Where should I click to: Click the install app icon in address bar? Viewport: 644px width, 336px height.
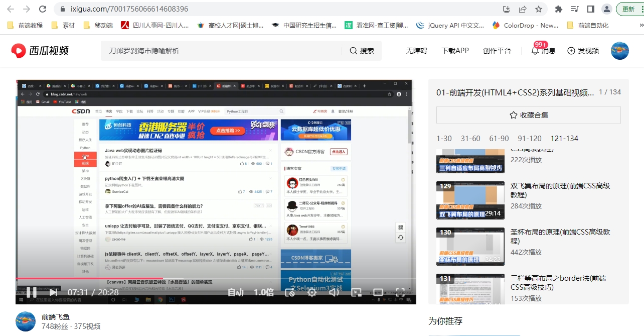[x=507, y=9]
